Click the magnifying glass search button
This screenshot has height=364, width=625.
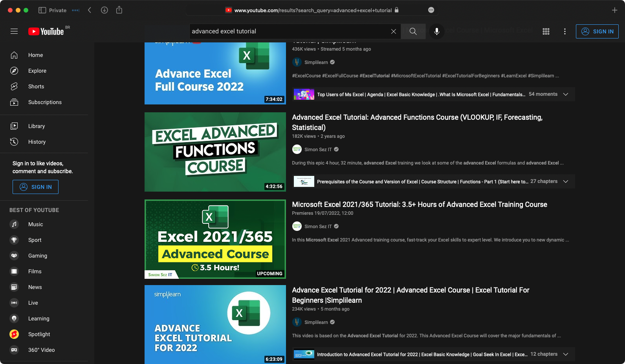click(413, 31)
